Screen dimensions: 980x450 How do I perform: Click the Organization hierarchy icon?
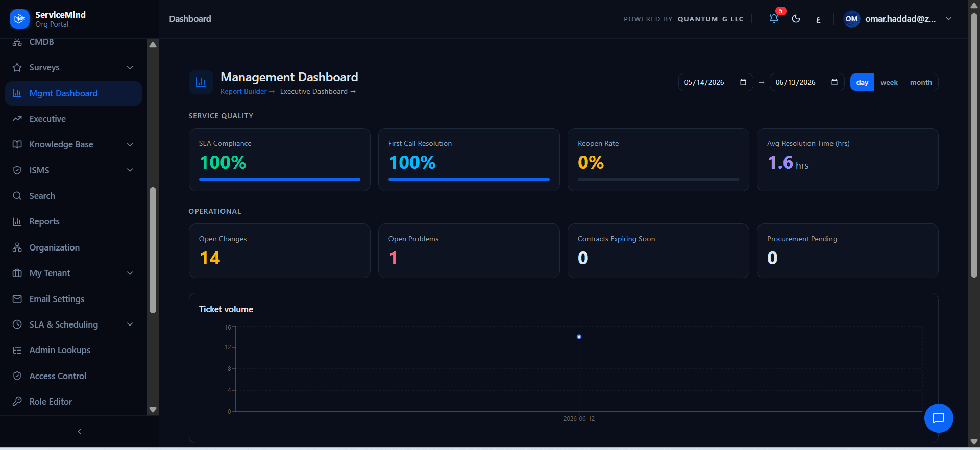17,247
